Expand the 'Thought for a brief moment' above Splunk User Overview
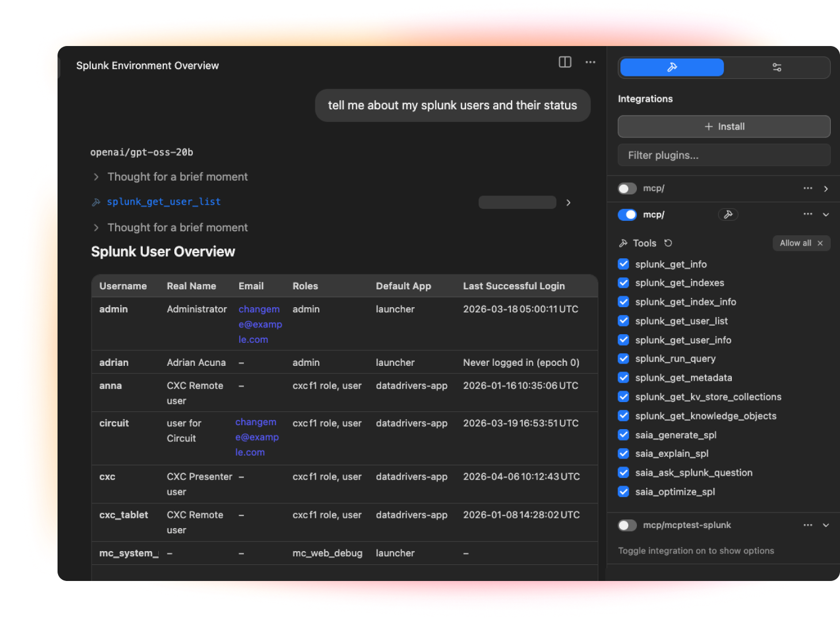This screenshot has width=840, height=627. (96, 227)
